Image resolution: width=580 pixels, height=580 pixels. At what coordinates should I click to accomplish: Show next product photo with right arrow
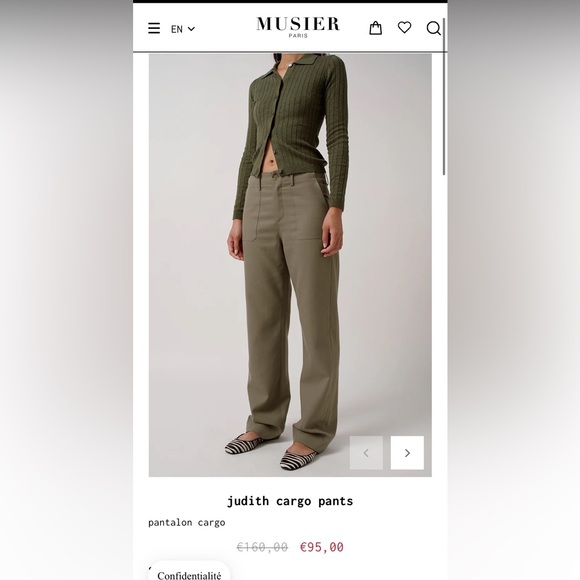tap(407, 453)
